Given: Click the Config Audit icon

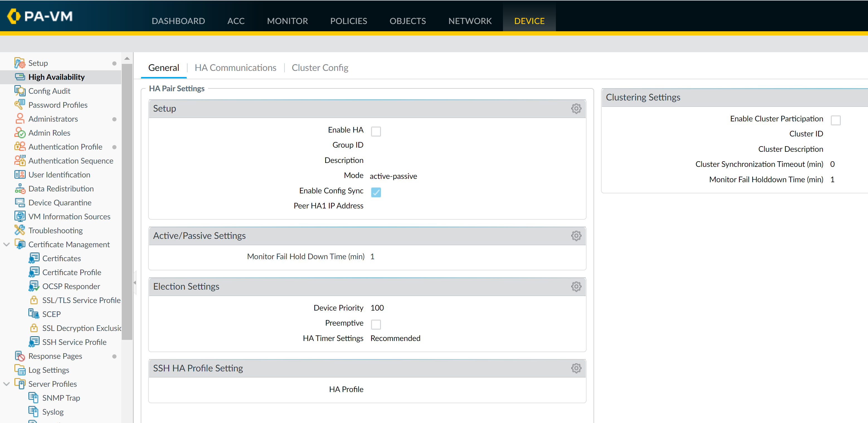Looking at the screenshot, I should point(20,91).
